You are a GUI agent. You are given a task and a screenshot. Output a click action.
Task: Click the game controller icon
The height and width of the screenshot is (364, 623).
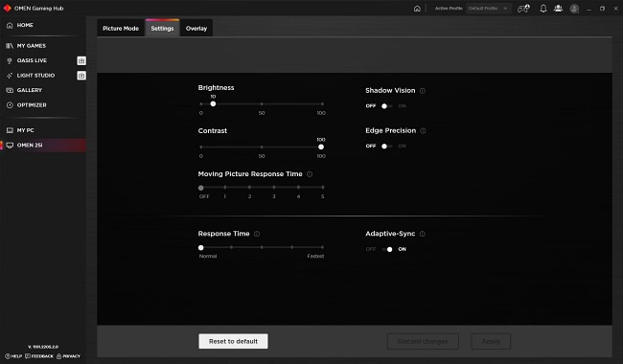click(523, 9)
